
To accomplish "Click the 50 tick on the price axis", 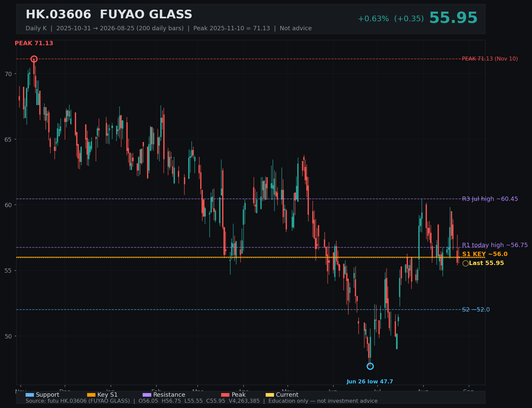I will (8, 336).
